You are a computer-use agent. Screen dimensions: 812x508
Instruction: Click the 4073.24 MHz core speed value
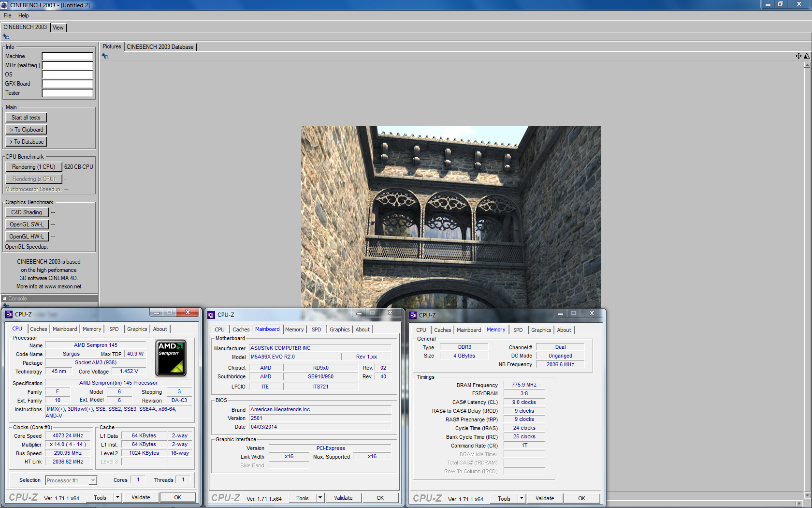click(x=68, y=436)
